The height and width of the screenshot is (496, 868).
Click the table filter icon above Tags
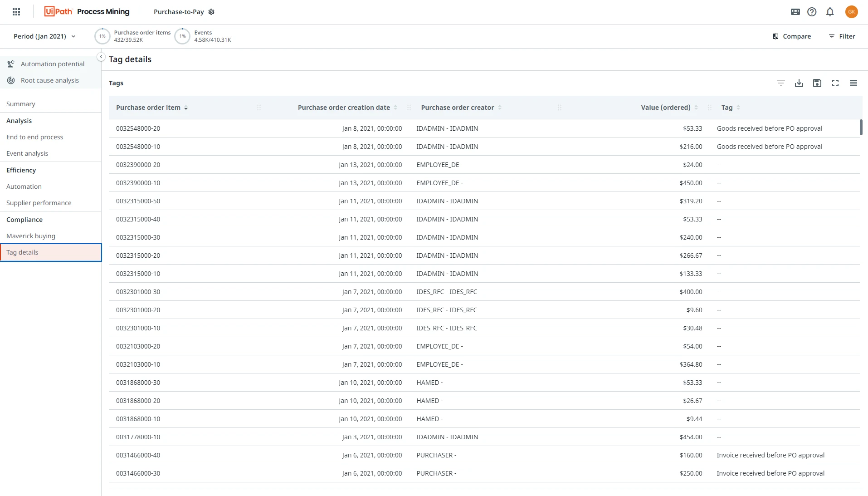coord(781,83)
